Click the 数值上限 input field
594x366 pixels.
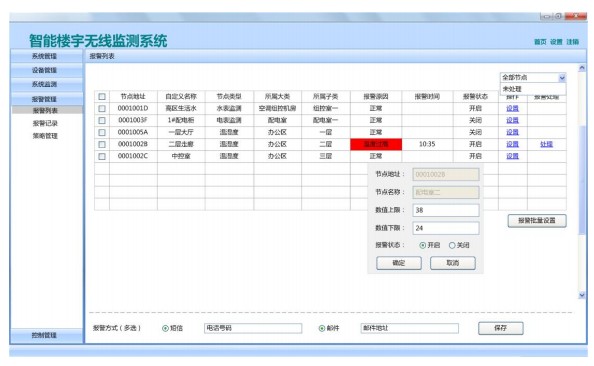point(446,210)
